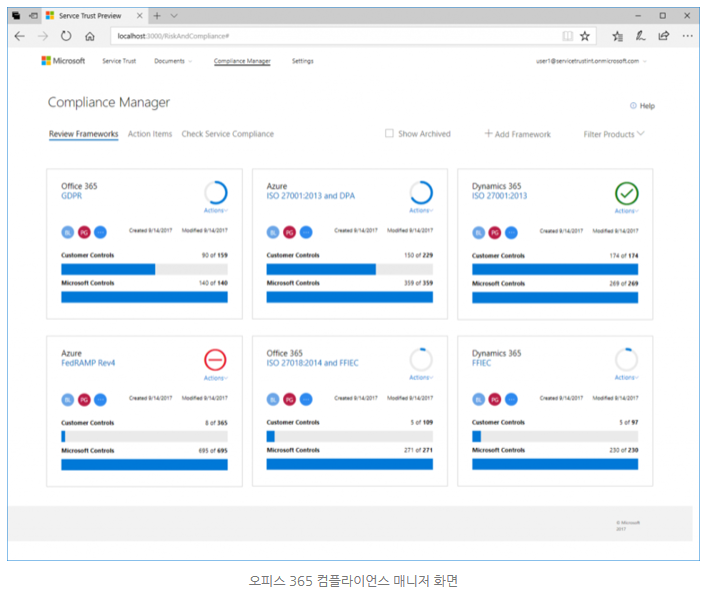Screen dimensions: 707x596
Task: Click the browser refresh icon
Action: 66,36
